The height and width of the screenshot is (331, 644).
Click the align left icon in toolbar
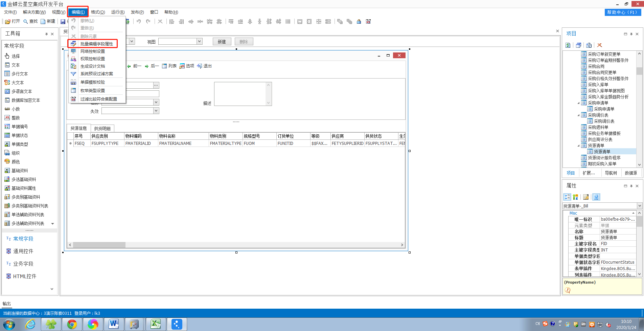coord(172,22)
